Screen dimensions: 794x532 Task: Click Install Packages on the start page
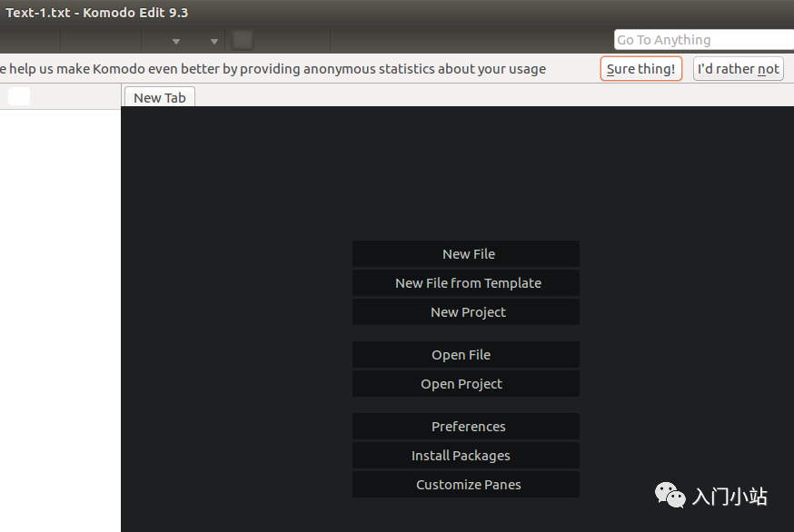(466, 456)
